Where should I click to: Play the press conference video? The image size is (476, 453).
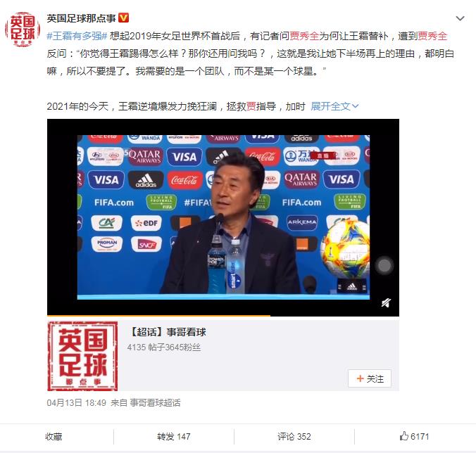[x=223, y=217]
